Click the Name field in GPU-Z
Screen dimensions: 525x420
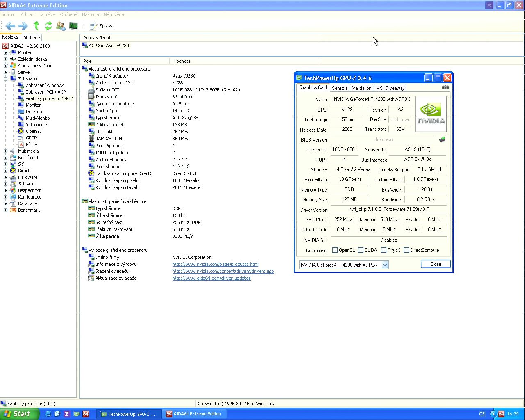click(372, 99)
